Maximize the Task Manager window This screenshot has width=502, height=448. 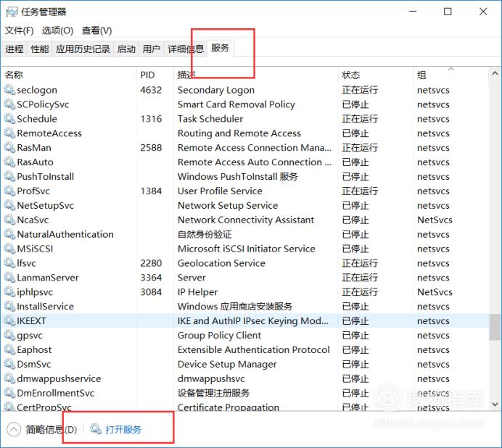[448, 12]
